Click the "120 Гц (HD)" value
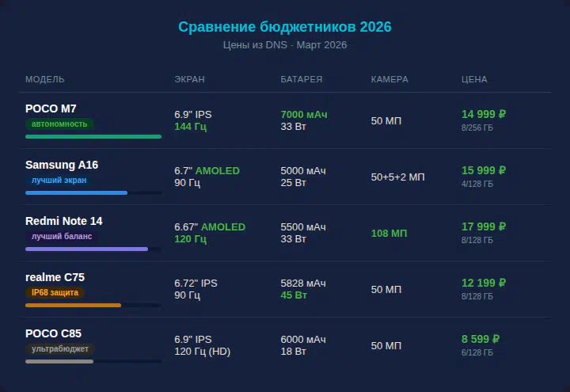 [x=203, y=352]
